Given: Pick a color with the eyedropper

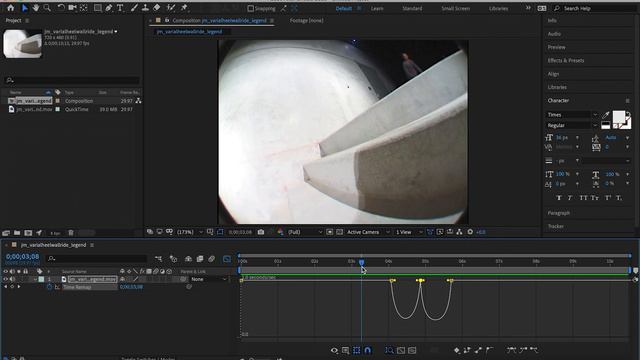Looking at the screenshot, I should (606, 115).
